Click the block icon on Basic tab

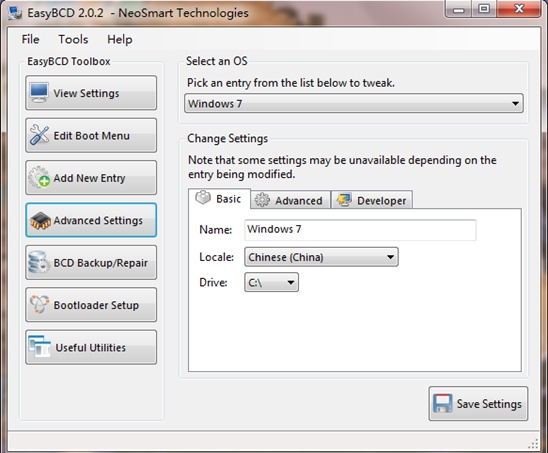tap(203, 197)
